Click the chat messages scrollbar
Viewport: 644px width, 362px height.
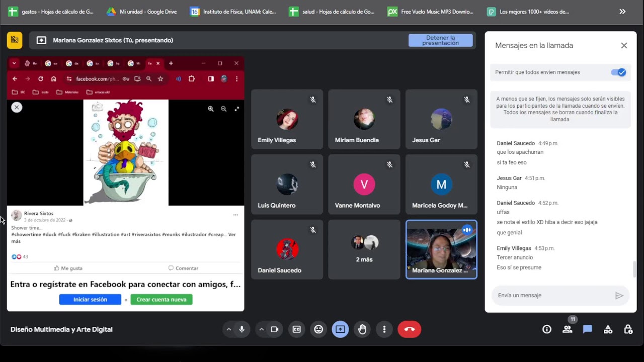coord(634,270)
